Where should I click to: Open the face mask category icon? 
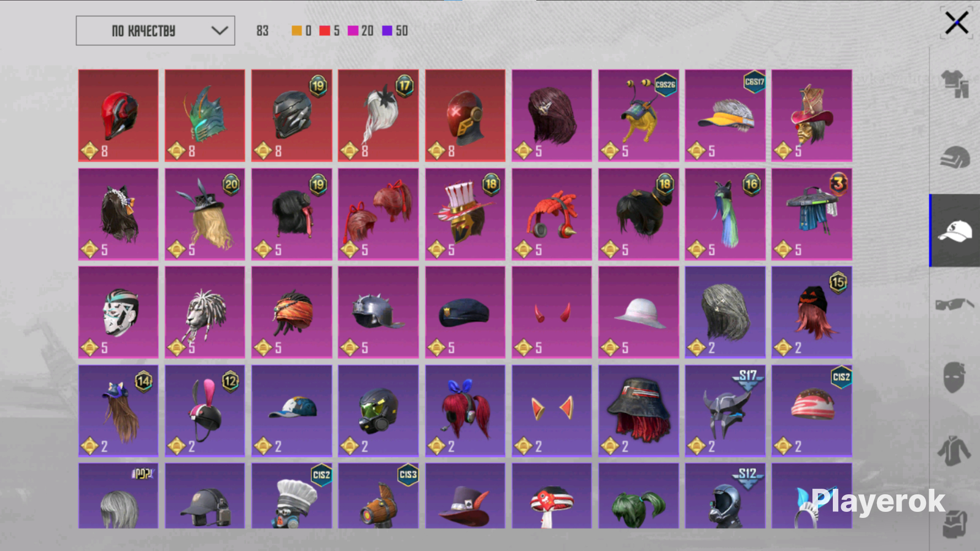[955, 377]
